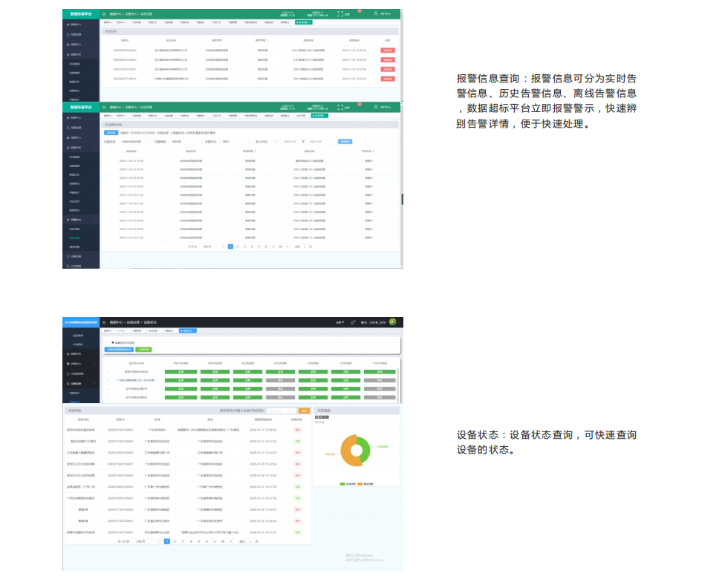Viewport: 702px width, 588px height.
Task: Toggle hamburger menu icon on 设备状态 page
Action: (104, 322)
